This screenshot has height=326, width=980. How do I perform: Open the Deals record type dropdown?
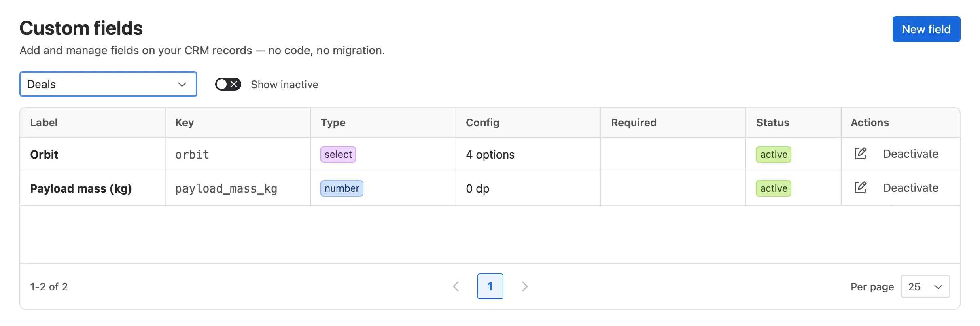108,84
